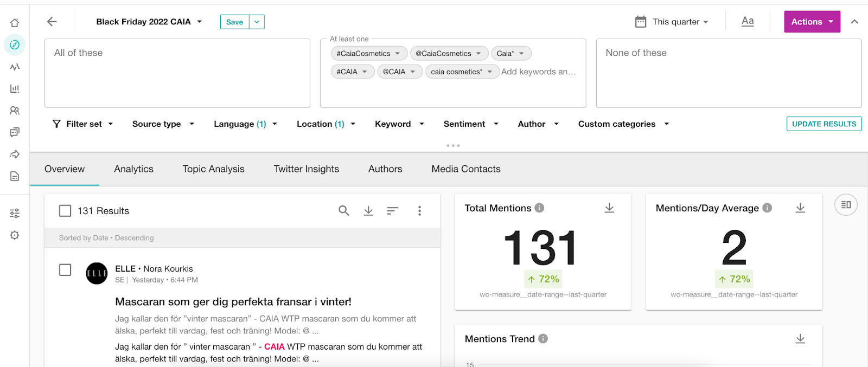Image resolution: width=868 pixels, height=367 pixels.
Task: Expand the Custom categories filter
Action: [x=624, y=124]
